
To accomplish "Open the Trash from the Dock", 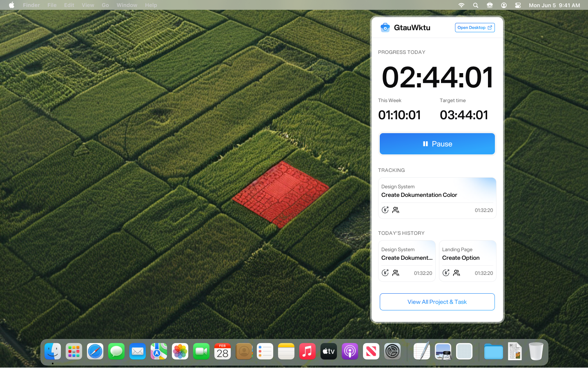I will click(536, 351).
